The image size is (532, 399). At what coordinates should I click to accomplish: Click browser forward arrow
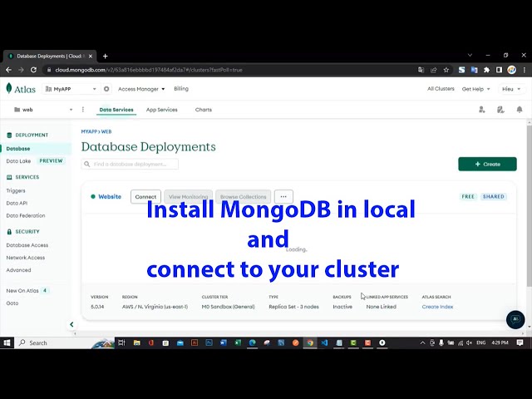(x=21, y=70)
